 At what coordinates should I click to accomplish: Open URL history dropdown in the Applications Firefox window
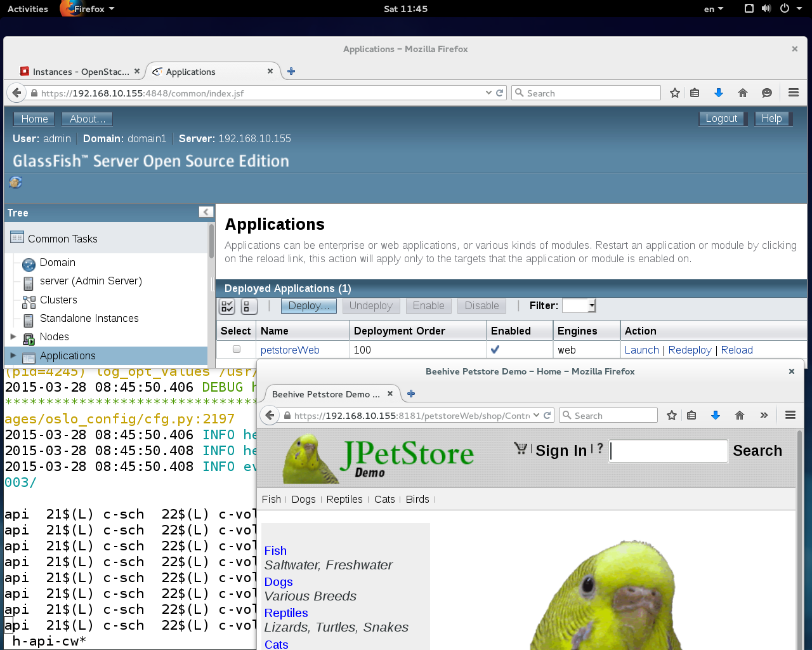click(488, 93)
